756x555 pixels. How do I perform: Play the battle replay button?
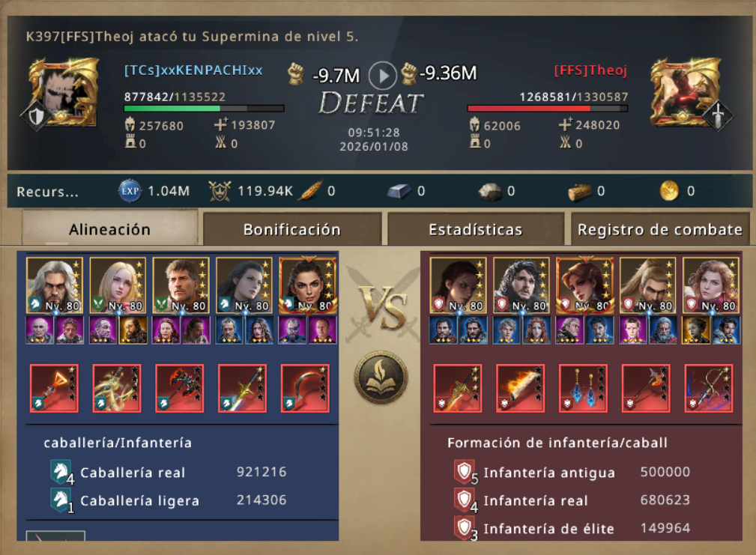[x=382, y=76]
